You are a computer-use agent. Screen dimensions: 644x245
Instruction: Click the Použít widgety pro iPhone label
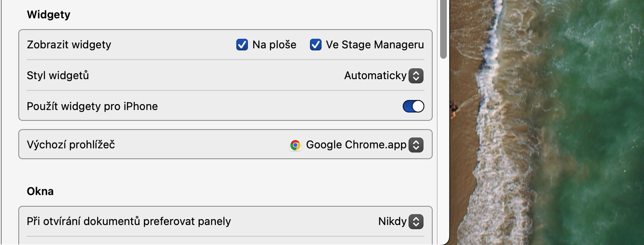click(92, 106)
